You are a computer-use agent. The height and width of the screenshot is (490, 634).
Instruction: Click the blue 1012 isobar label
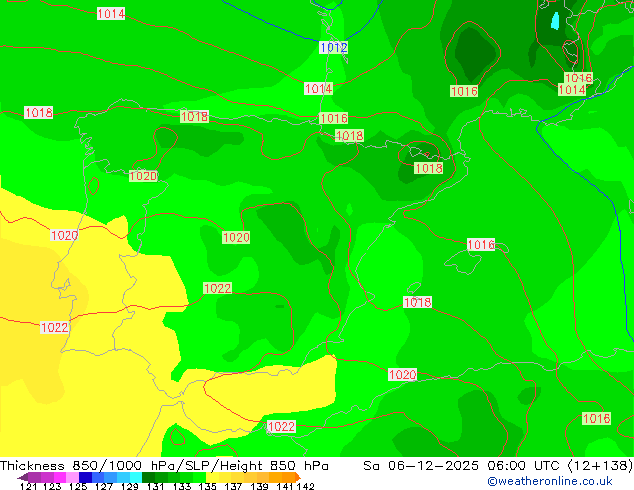tap(334, 47)
